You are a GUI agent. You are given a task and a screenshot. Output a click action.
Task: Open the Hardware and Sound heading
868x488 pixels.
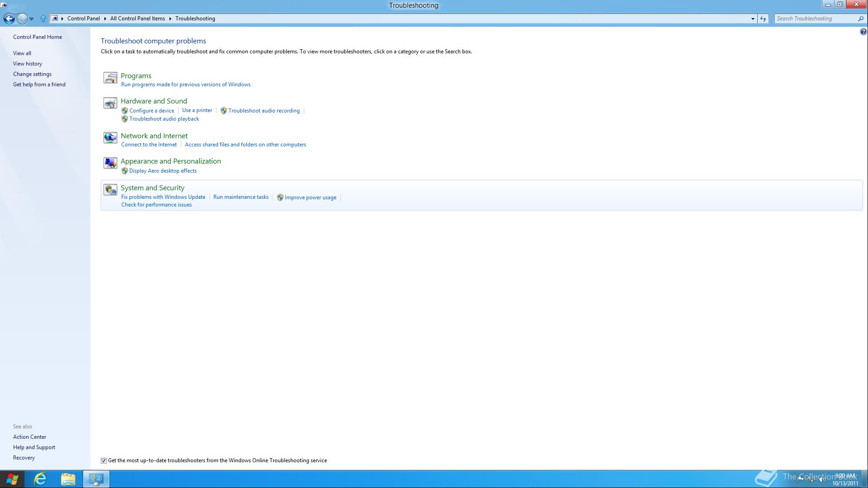(x=154, y=101)
